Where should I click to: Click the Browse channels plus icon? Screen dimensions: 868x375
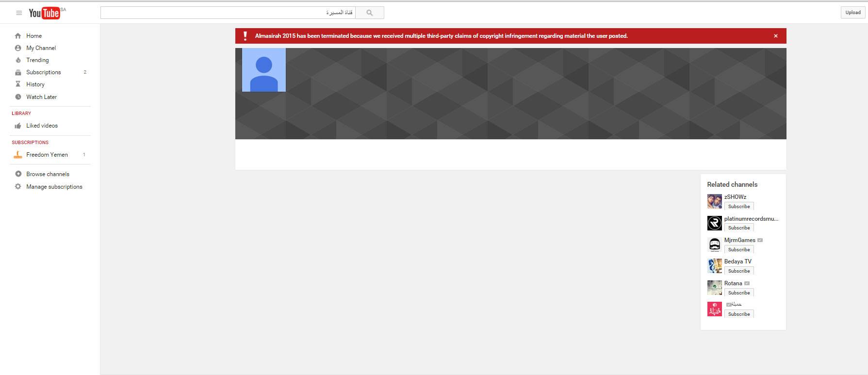18,174
